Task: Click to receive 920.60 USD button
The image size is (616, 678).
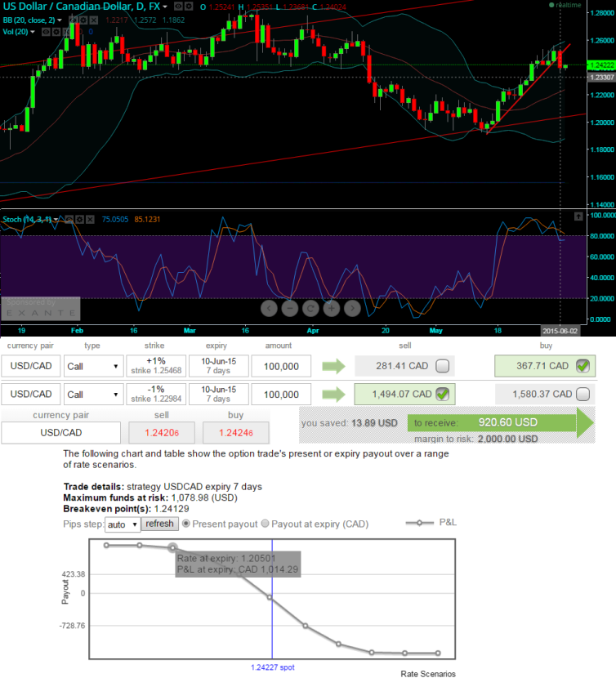Action: tap(501, 422)
